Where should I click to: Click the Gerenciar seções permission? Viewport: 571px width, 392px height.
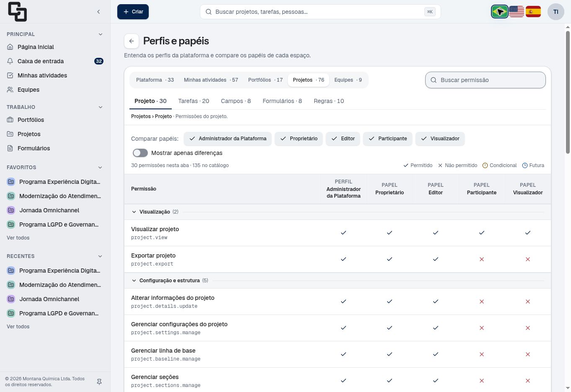pos(155,377)
